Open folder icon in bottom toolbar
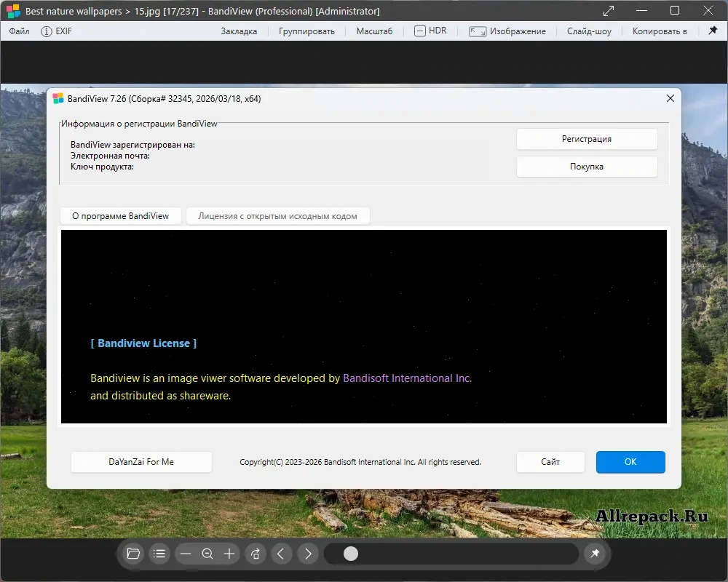Image resolution: width=728 pixels, height=582 pixels. (133, 554)
